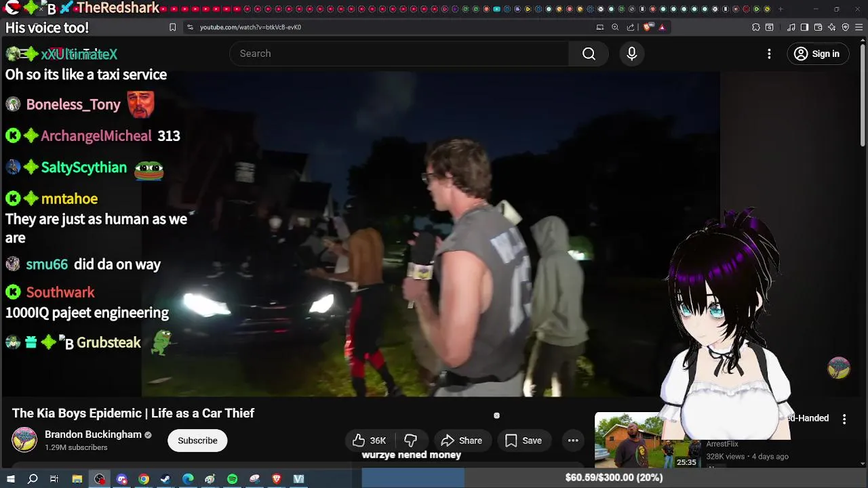Screen dimensions: 868x488
Task: Open Google Chrome from taskbar
Action: 144,479
